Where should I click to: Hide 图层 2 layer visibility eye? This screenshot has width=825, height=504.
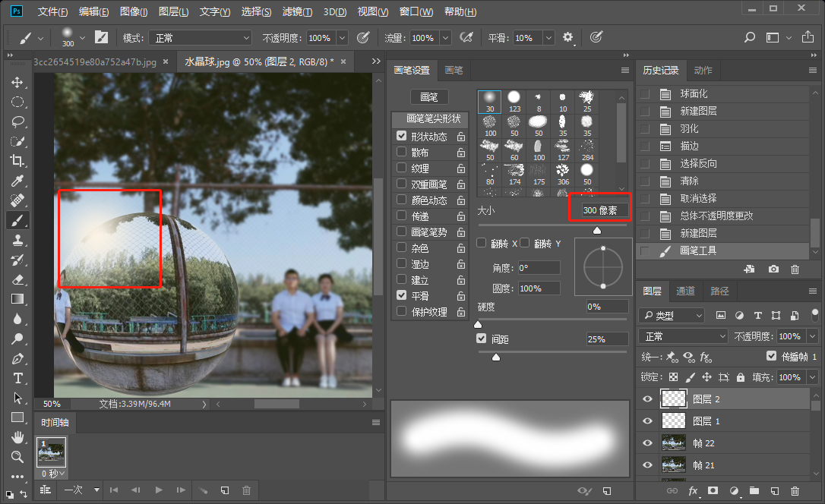coord(647,399)
